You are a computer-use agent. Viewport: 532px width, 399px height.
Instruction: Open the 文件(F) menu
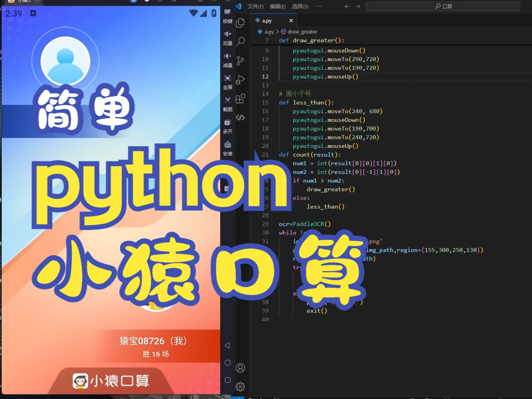coord(255,6)
